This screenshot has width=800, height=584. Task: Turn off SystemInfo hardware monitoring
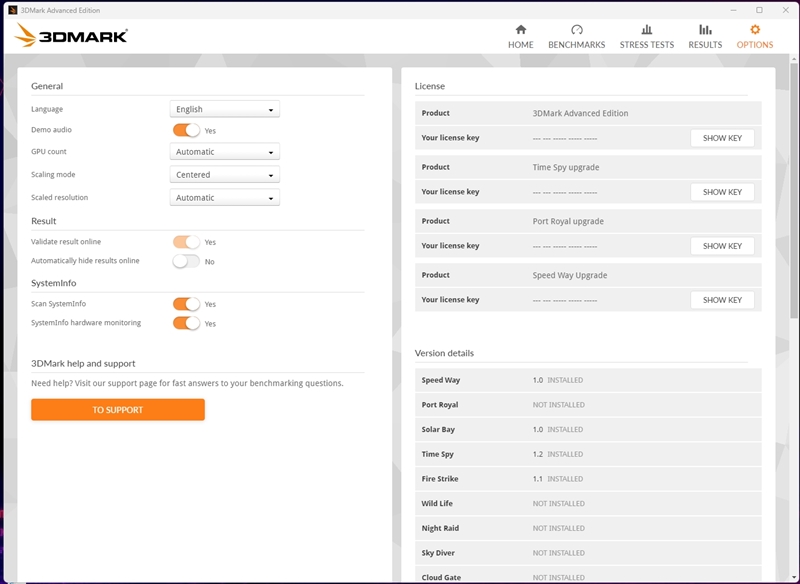[x=186, y=323]
